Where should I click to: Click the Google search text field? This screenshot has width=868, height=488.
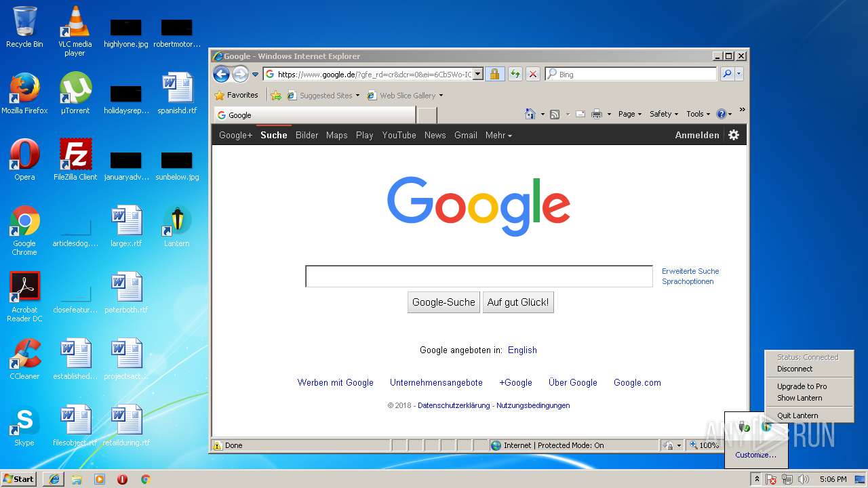(x=479, y=277)
